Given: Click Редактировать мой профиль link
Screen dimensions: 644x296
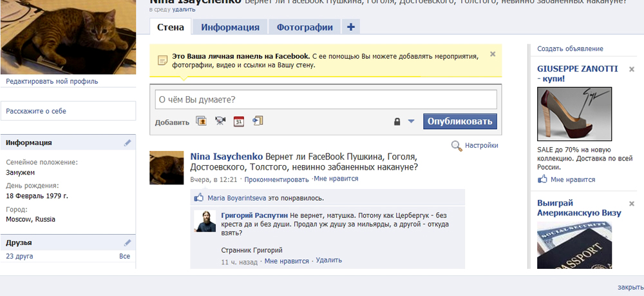Looking at the screenshot, I should click(52, 81).
